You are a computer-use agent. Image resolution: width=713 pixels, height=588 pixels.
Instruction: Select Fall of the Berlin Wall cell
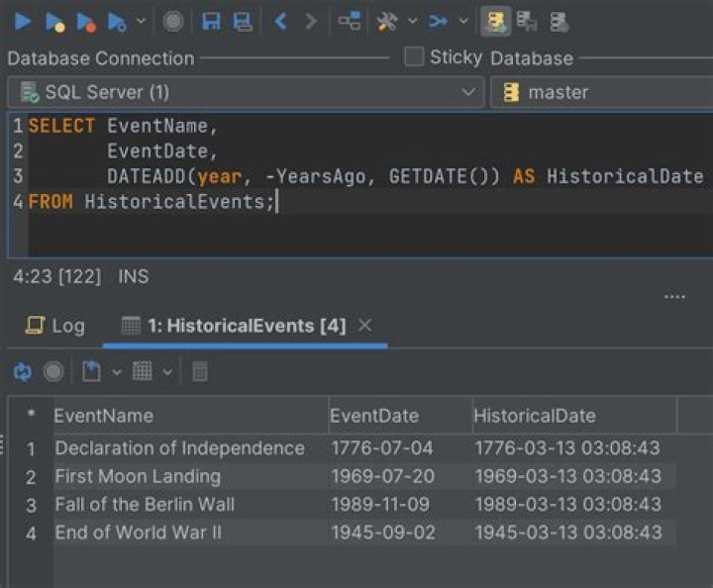tap(190, 505)
